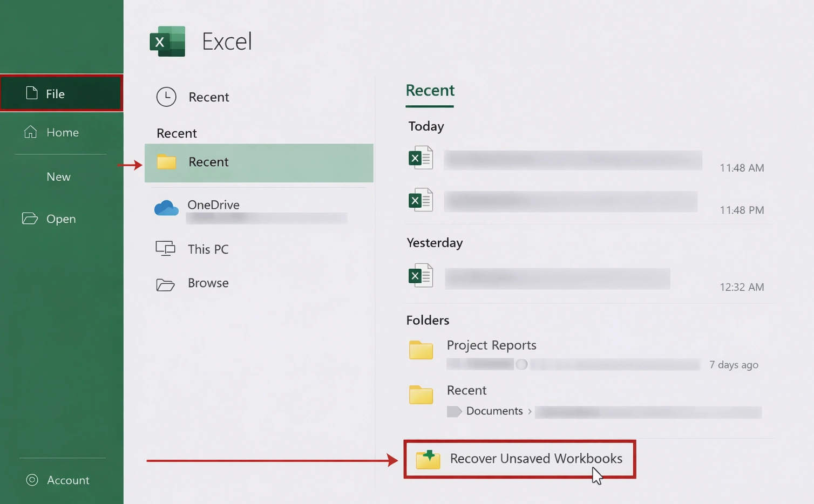The image size is (814, 504).
Task: Click the Today group heading
Action: click(426, 126)
